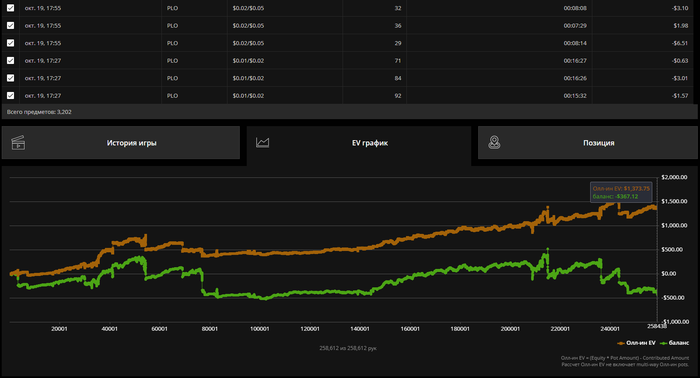
Task: Uncheck the session row with 36 hands
Action: 10,25
